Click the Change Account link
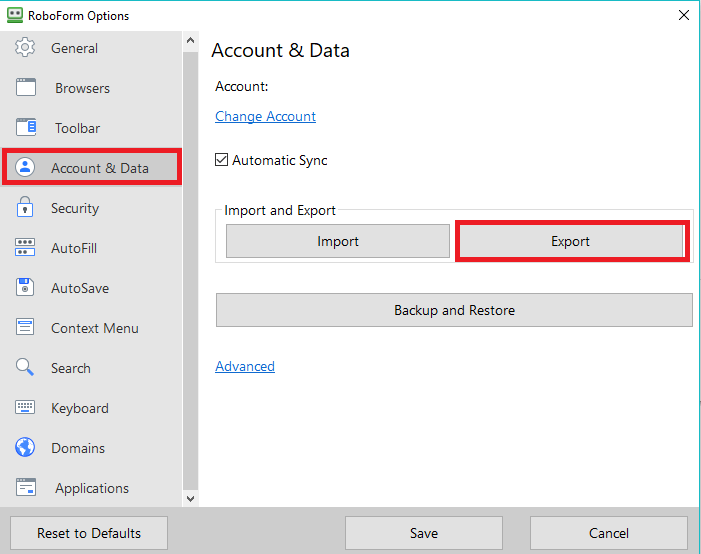 (x=266, y=116)
